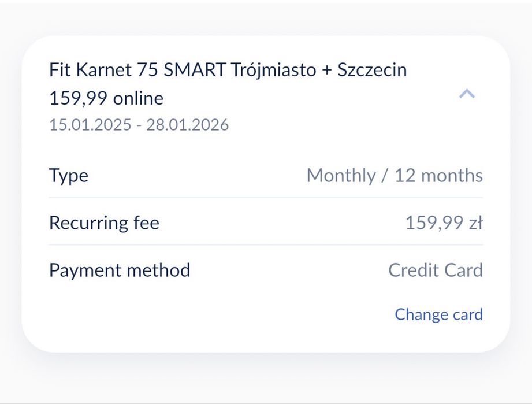Click the words Fit Karnet

click(91, 70)
